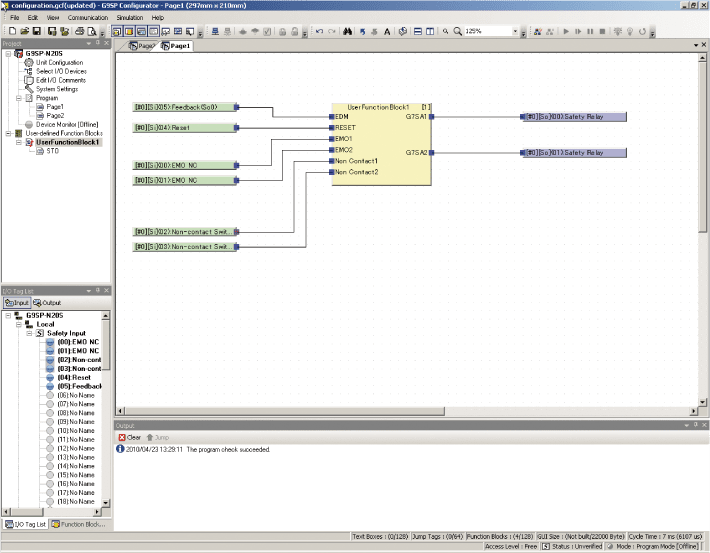Screen dimensions: 710x553
Task: Switch to the Function Block tab
Action: click(78, 524)
